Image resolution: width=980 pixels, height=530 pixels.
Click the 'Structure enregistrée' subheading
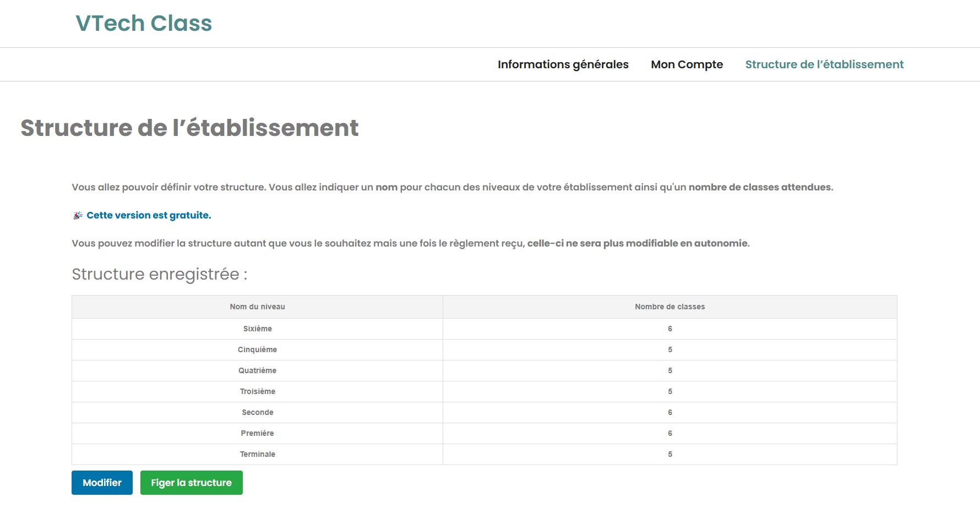160,274
